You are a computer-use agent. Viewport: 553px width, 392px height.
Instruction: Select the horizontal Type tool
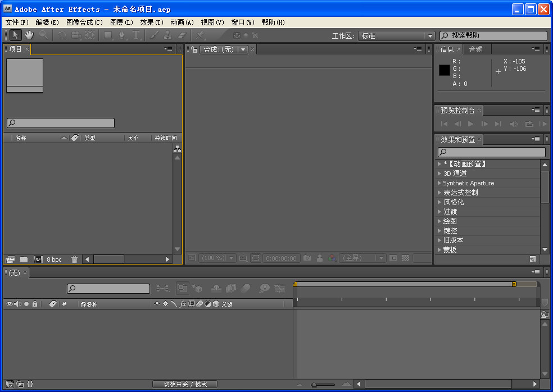pos(136,35)
